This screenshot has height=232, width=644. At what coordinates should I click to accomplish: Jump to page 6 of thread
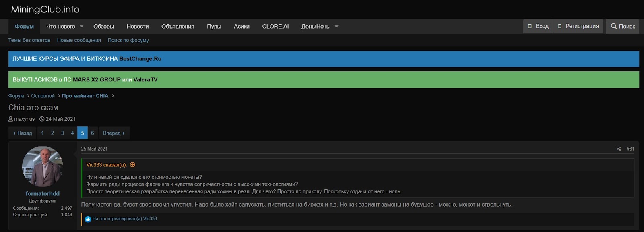[x=92, y=133]
